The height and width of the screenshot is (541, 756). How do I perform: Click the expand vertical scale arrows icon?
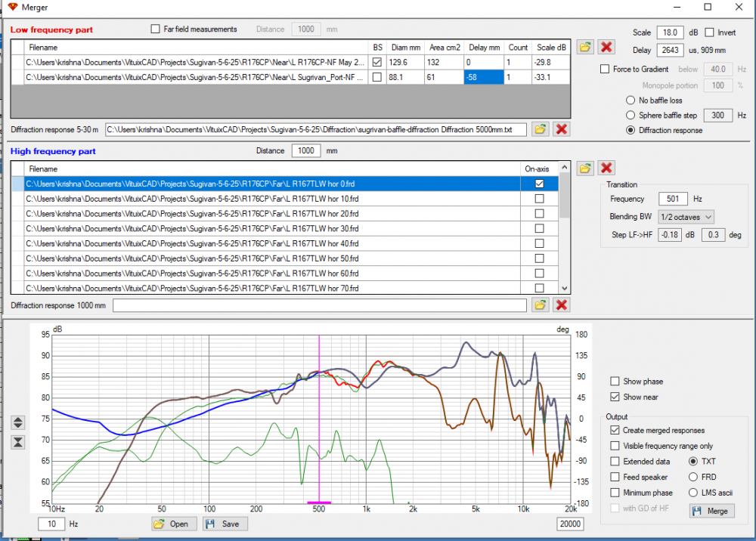(19, 422)
